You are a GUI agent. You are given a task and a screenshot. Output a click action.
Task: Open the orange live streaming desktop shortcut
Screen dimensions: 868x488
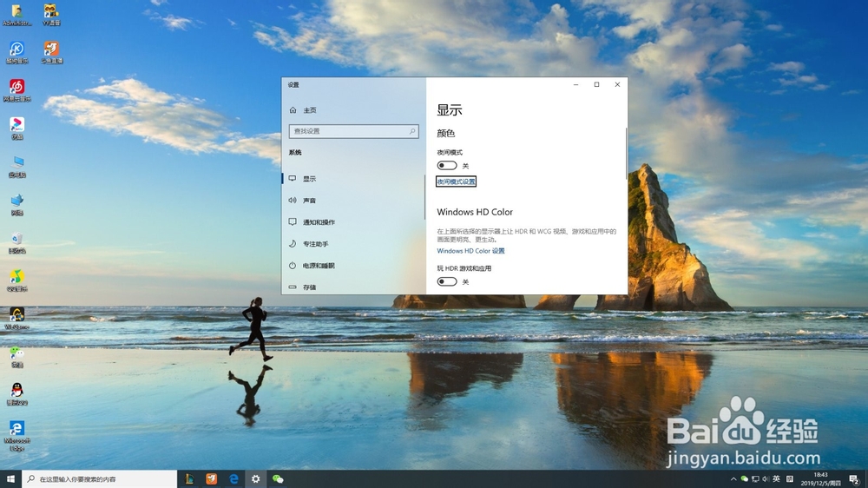pyautogui.click(x=51, y=53)
